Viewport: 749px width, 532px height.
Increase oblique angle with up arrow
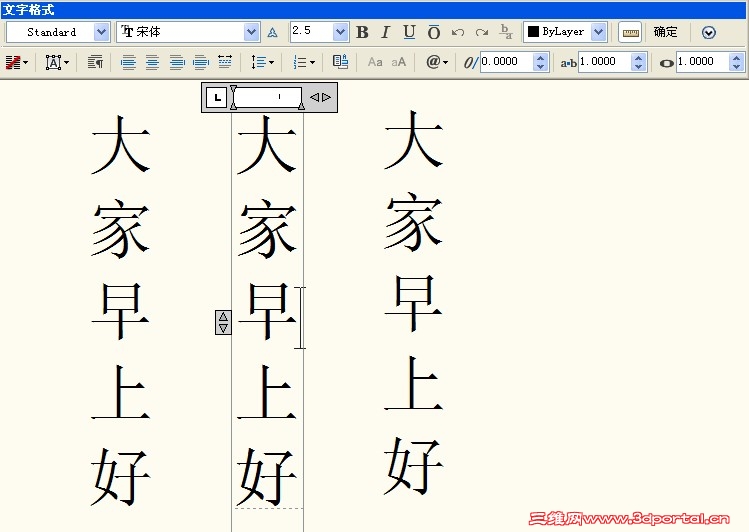[541, 57]
